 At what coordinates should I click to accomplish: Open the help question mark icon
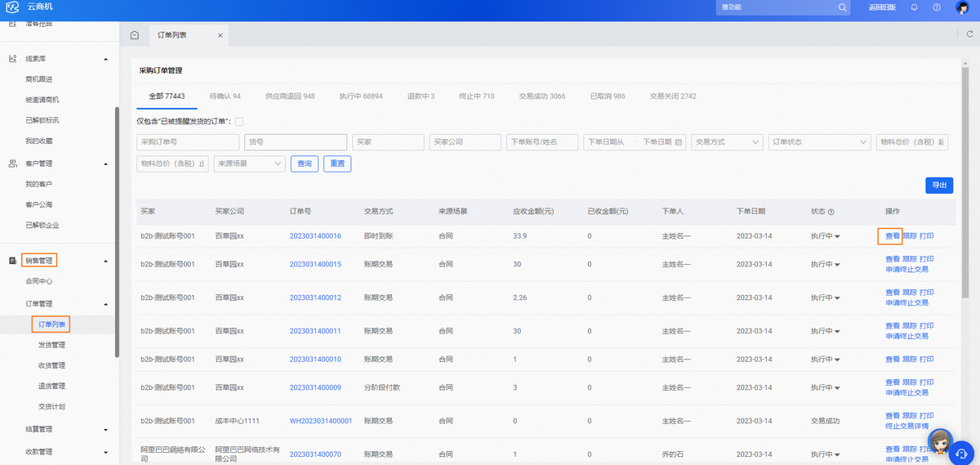pyautogui.click(x=937, y=7)
